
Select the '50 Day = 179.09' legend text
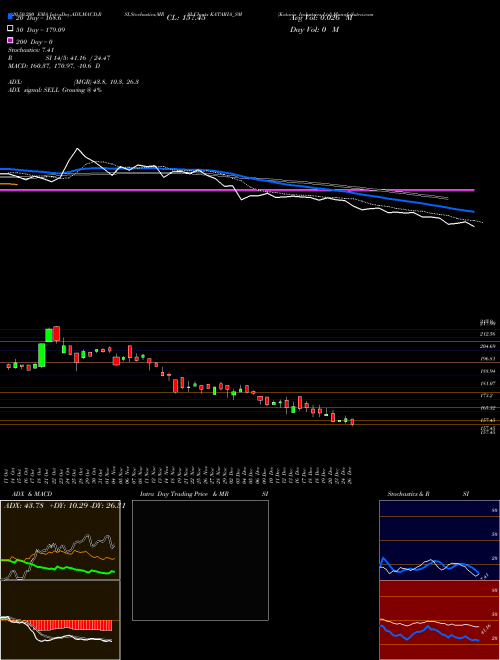(x=41, y=30)
